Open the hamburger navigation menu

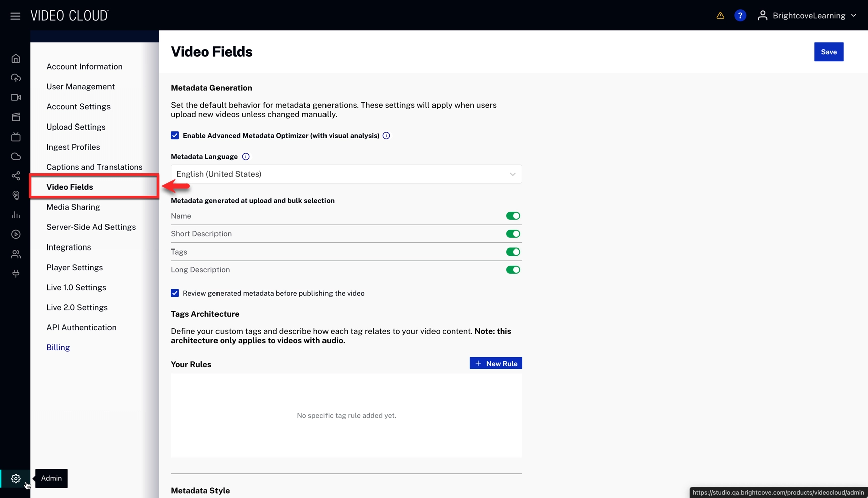(x=15, y=16)
